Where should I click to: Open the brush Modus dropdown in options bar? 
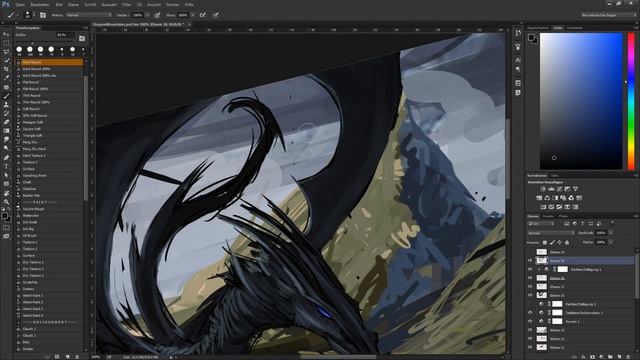(x=89, y=15)
